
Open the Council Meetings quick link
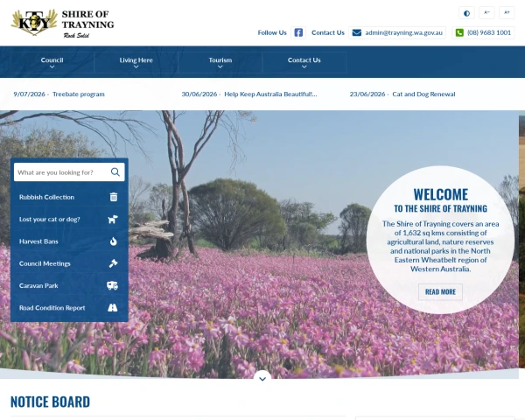pyautogui.click(x=69, y=263)
